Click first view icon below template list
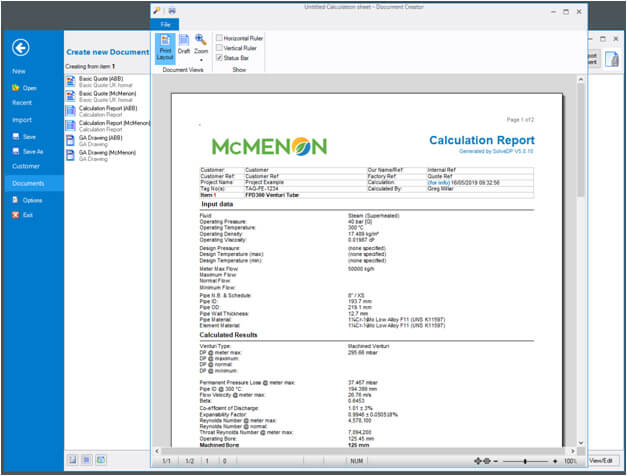Screen dimensions: 627x476 point(72,460)
